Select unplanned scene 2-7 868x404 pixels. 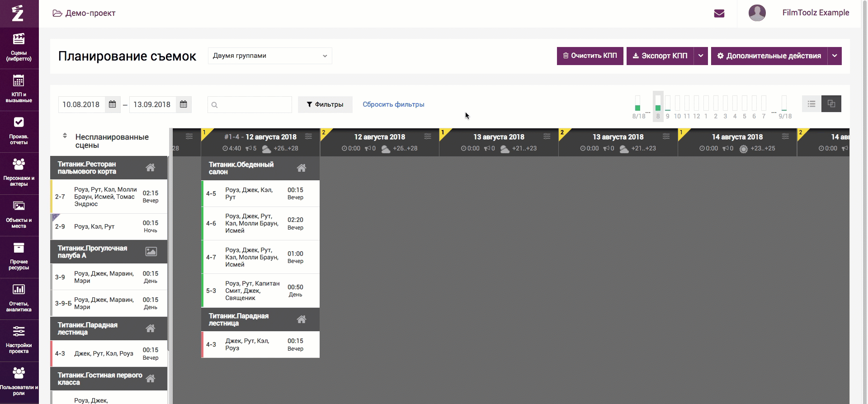[x=108, y=197]
